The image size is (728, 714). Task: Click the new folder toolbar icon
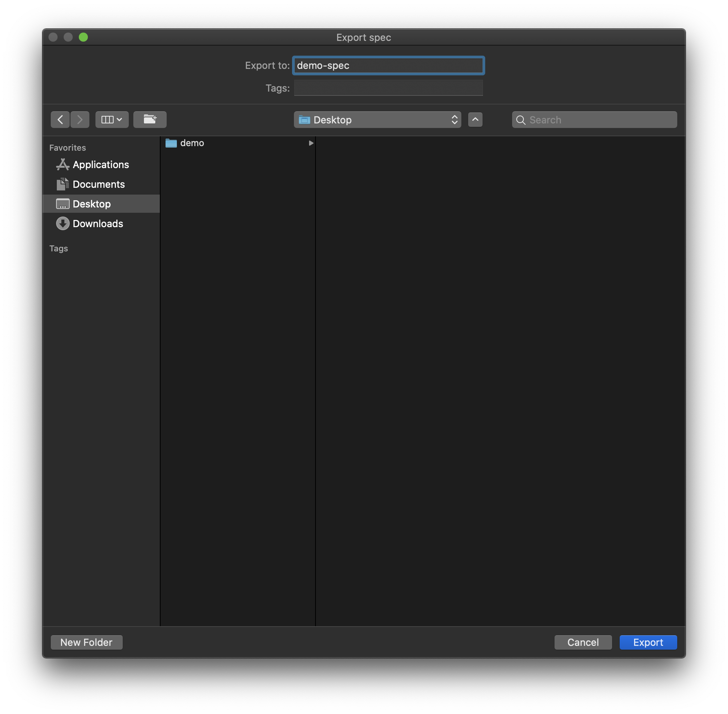[150, 120]
